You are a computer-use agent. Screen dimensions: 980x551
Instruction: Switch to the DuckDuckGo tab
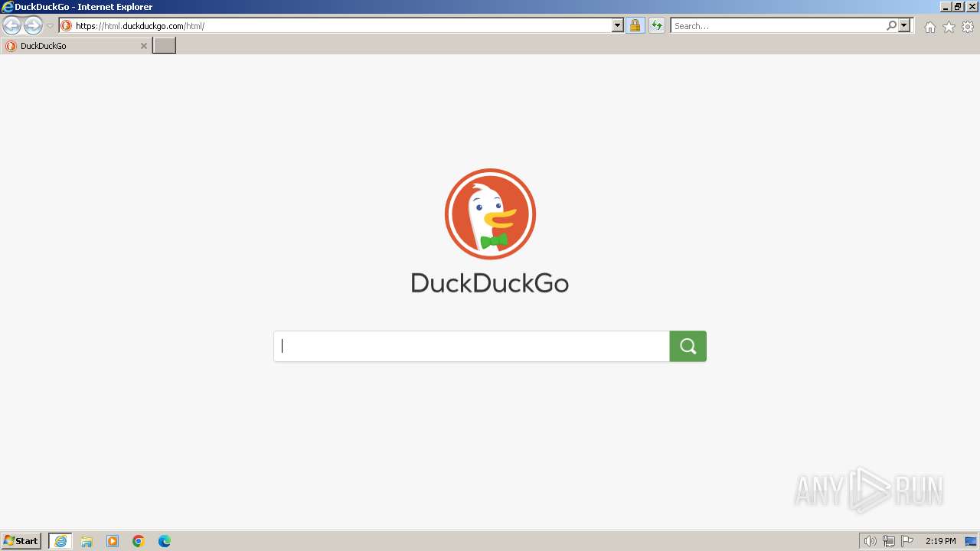(76, 46)
